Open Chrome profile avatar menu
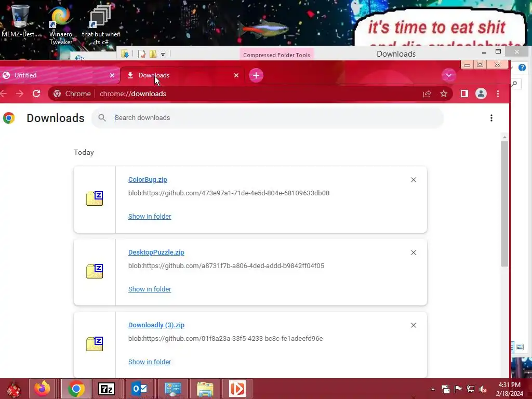The width and height of the screenshot is (532, 399). pos(481,94)
